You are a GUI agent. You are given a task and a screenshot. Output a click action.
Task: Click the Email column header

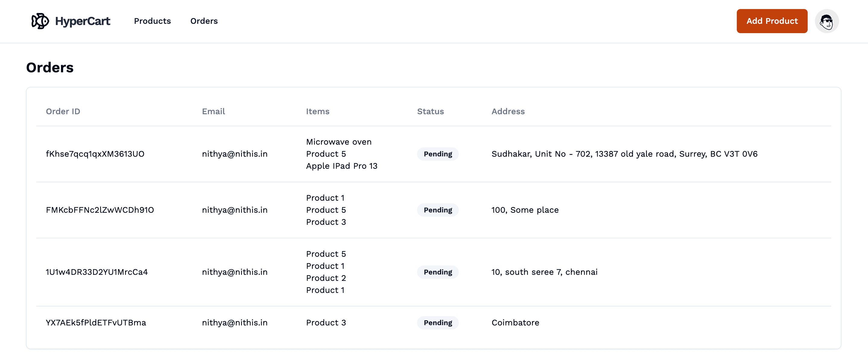coord(213,111)
